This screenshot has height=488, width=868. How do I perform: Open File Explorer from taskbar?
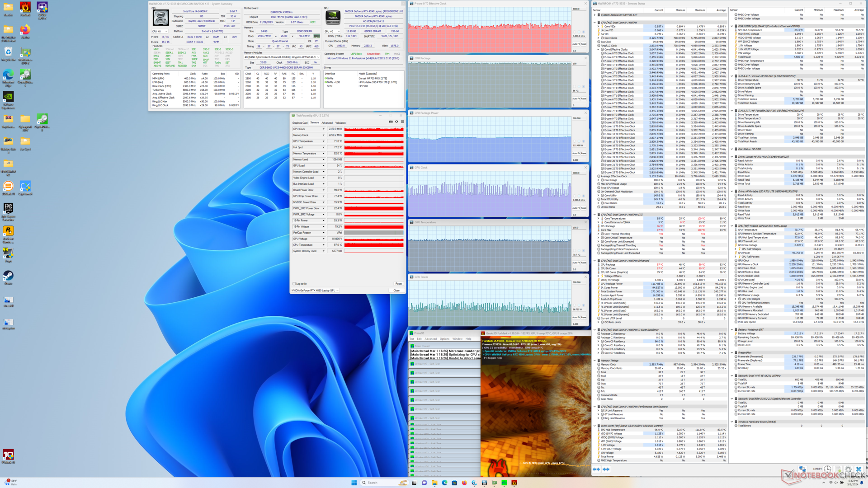[434, 483]
